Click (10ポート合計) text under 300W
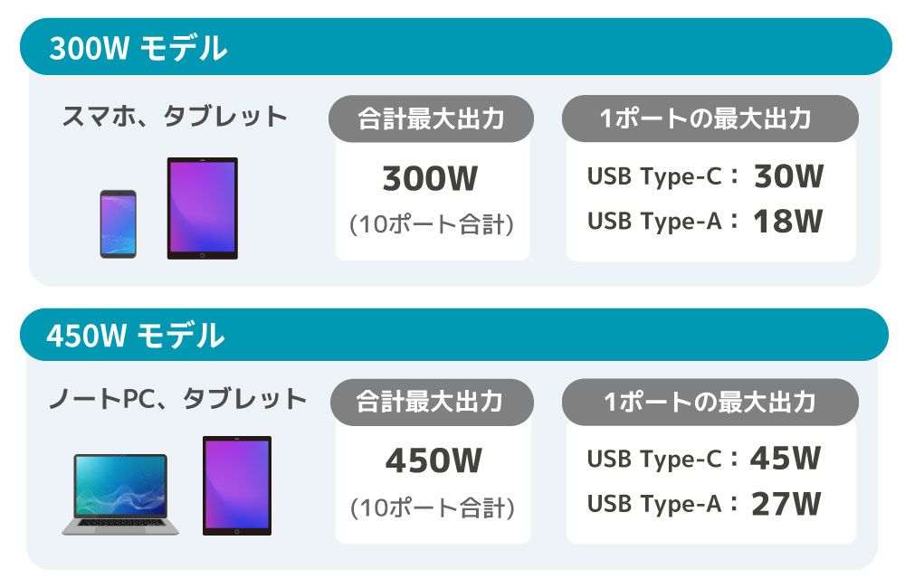The height and width of the screenshot is (588, 905). coord(432,224)
